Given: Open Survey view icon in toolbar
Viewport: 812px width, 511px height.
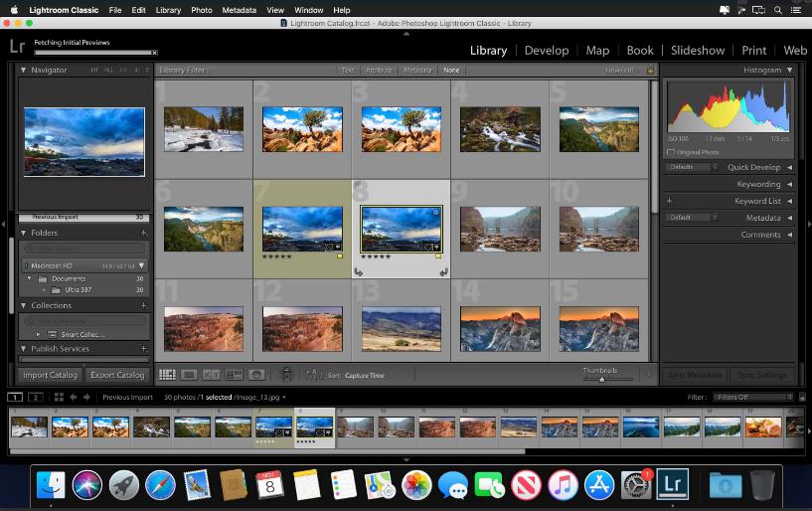Looking at the screenshot, I should click(235, 374).
